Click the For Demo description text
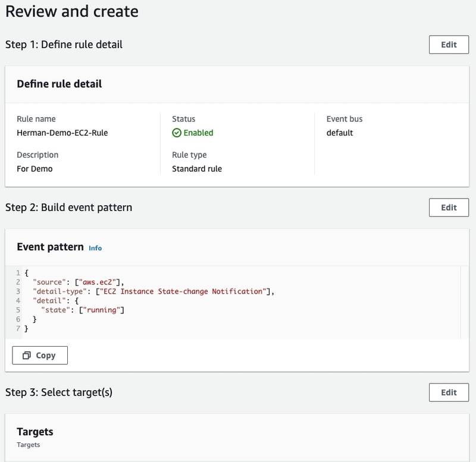Image resolution: width=476 pixels, height=462 pixels. (35, 169)
